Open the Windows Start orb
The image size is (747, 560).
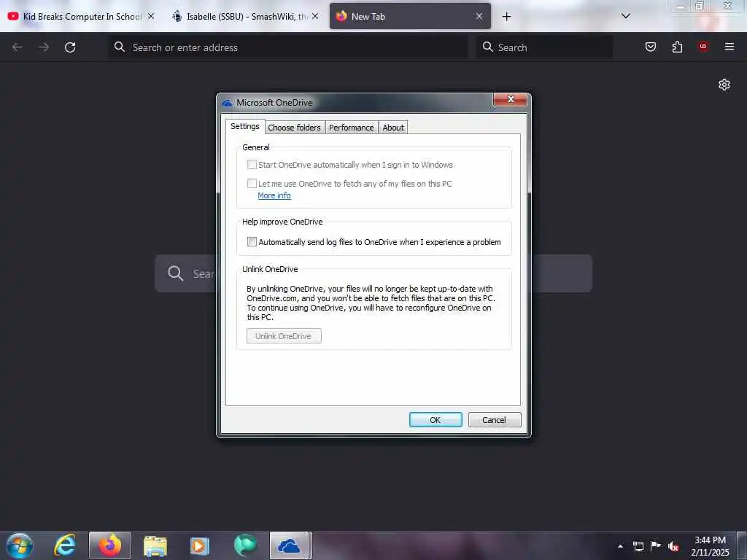tap(20, 545)
